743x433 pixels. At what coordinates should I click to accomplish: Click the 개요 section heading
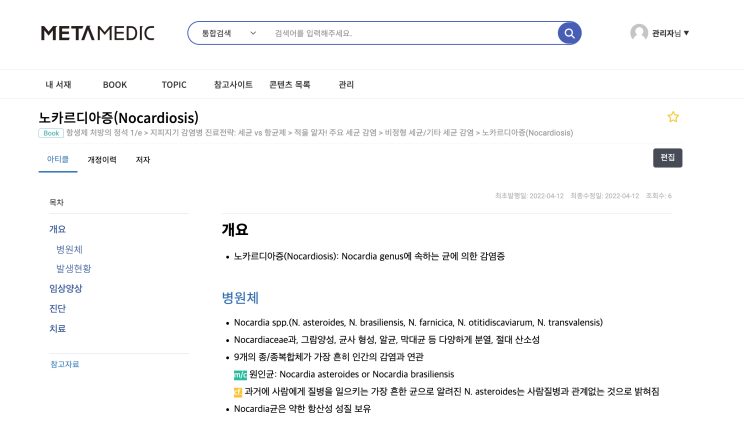(x=235, y=230)
